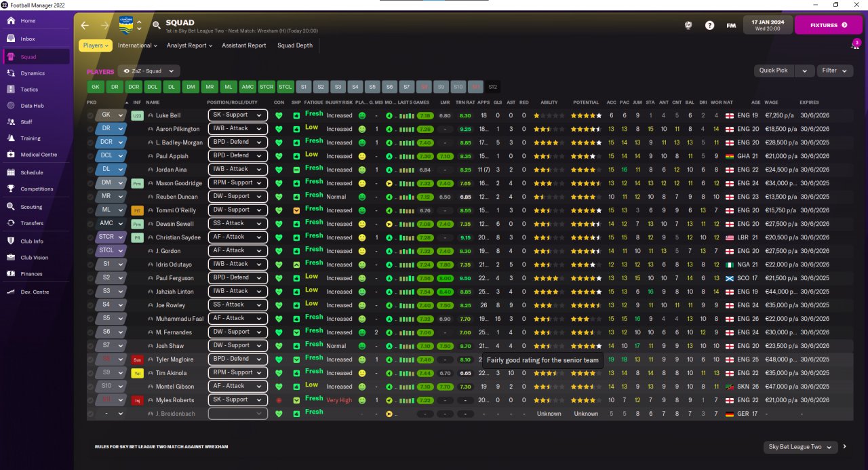Click the AMC position filter button
Image resolution: width=868 pixels, height=470 pixels.
click(248, 87)
